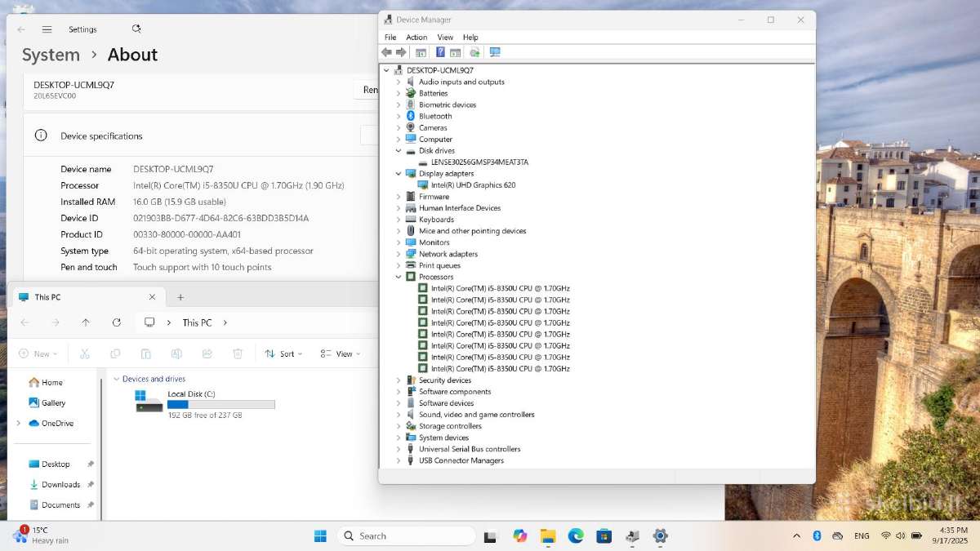Viewport: 980px width, 551px height.
Task: Click the Settings back arrow
Action: pyautogui.click(x=21, y=29)
